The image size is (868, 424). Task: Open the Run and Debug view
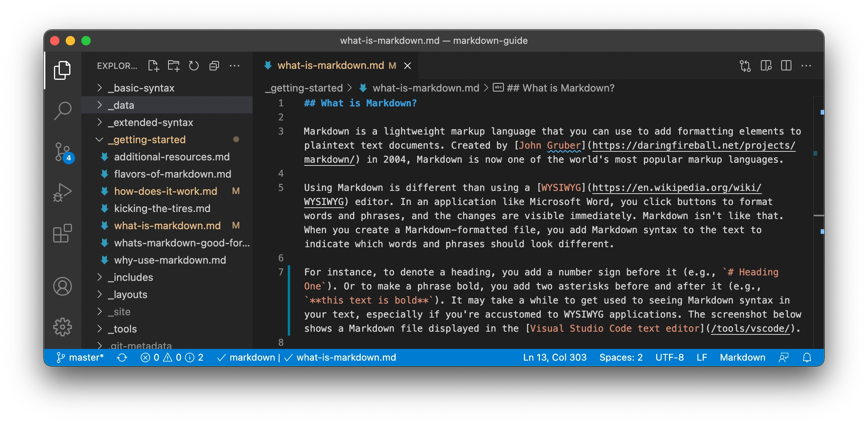[x=63, y=192]
